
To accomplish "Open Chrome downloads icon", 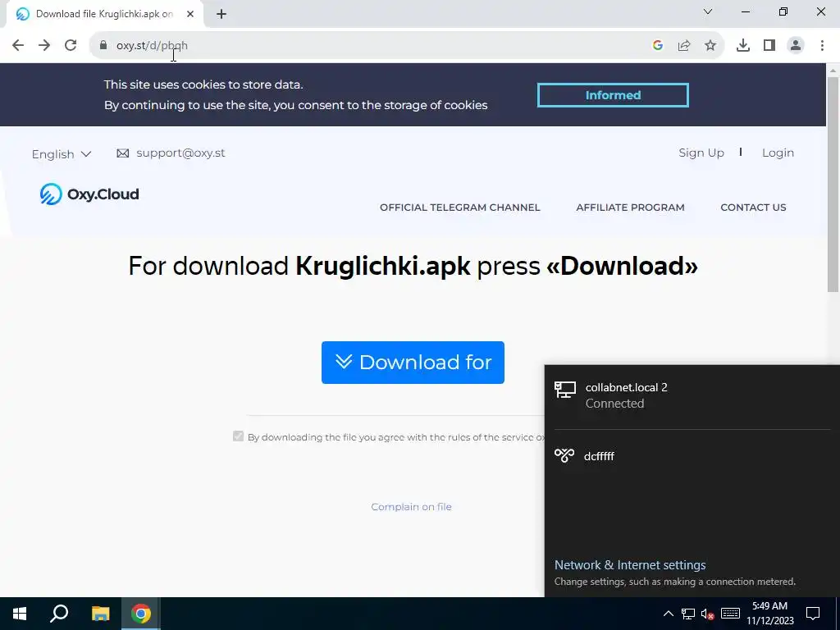I will (743, 46).
